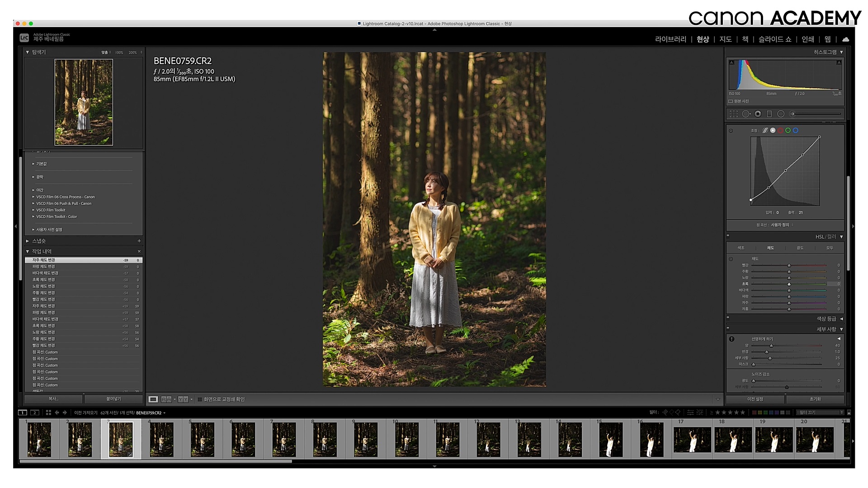The height and width of the screenshot is (488, 868).
Task: Collapse the 작업 내역 history panel
Action: 28,251
